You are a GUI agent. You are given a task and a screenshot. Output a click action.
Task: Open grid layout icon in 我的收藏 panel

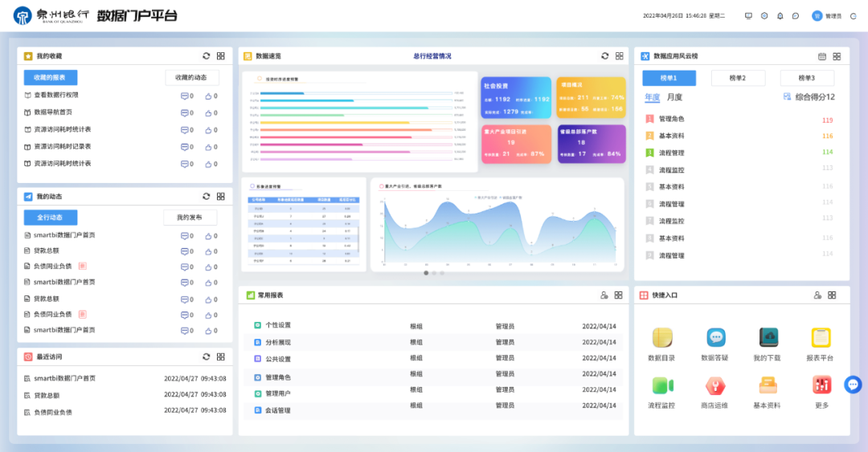coord(221,56)
